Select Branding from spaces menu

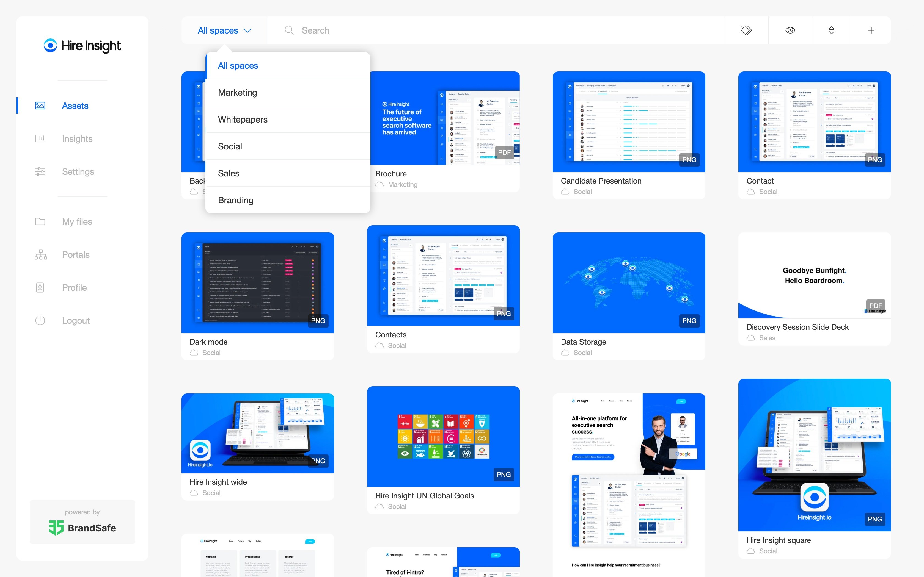[235, 199]
